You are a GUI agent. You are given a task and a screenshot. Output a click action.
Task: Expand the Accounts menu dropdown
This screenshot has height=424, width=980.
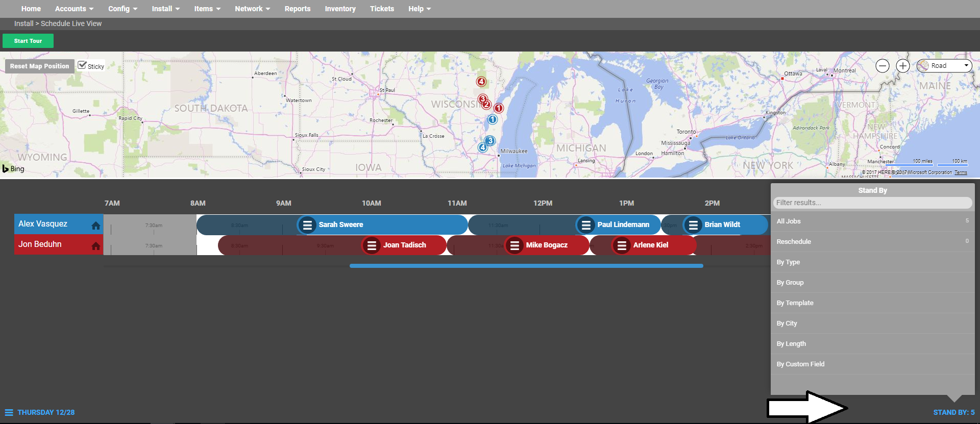tap(74, 9)
